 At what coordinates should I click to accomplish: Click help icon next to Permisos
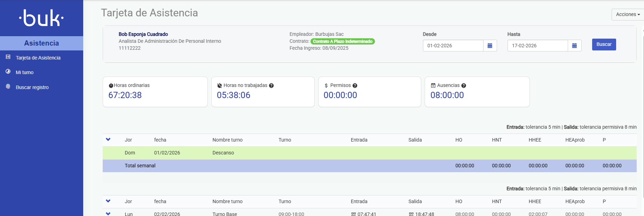pos(355,86)
